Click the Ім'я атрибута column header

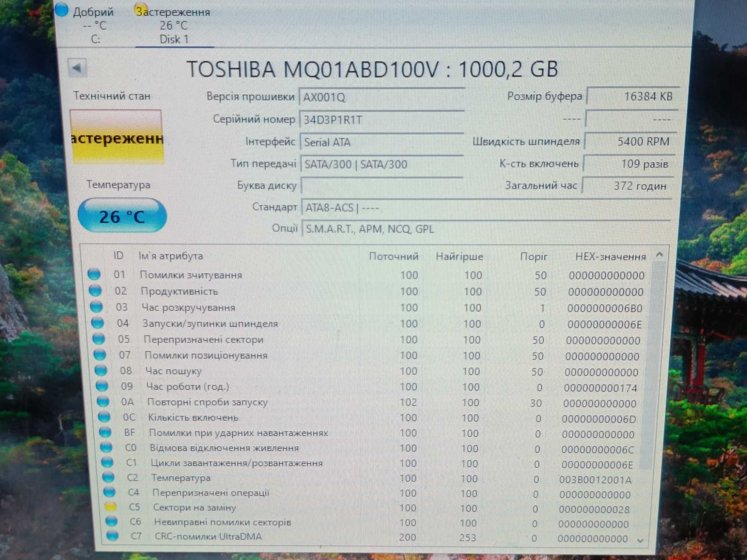(x=171, y=256)
